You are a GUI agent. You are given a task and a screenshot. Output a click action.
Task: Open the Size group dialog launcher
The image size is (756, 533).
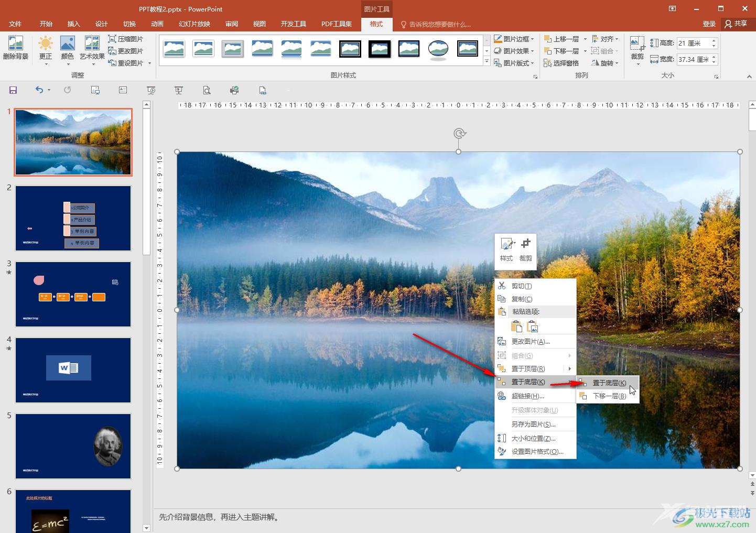click(x=716, y=77)
